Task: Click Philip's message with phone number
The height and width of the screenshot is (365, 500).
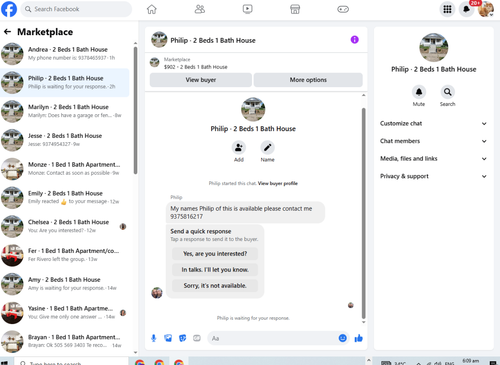Action: click(x=245, y=212)
